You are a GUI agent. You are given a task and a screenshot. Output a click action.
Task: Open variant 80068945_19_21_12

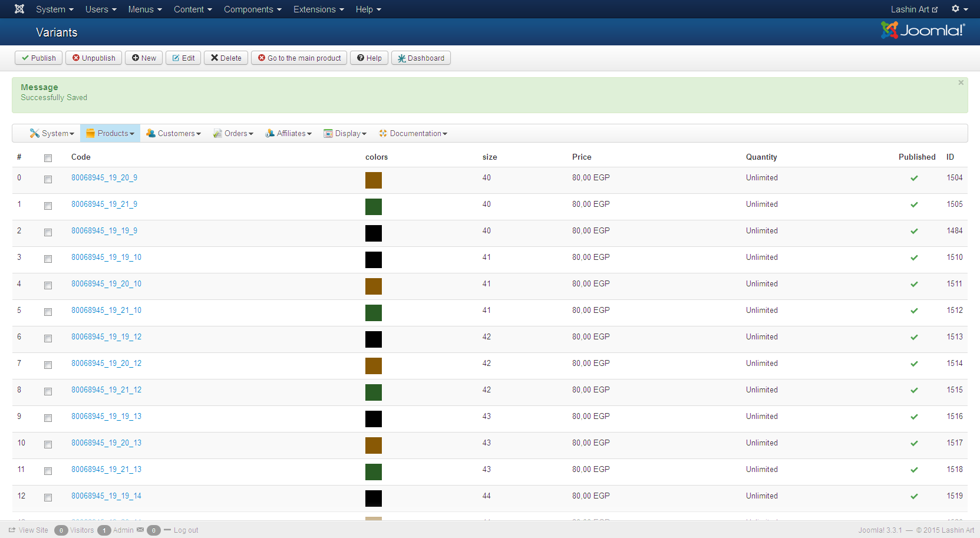[106, 390]
